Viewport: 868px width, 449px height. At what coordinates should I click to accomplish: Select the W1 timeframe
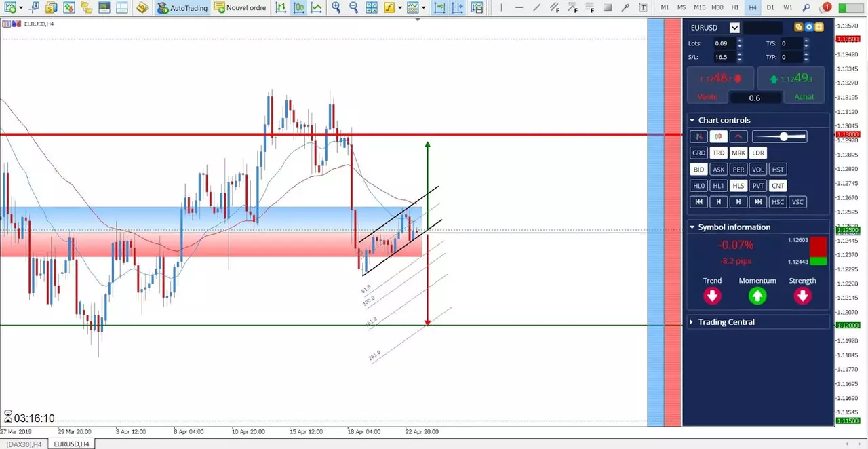(x=788, y=7)
